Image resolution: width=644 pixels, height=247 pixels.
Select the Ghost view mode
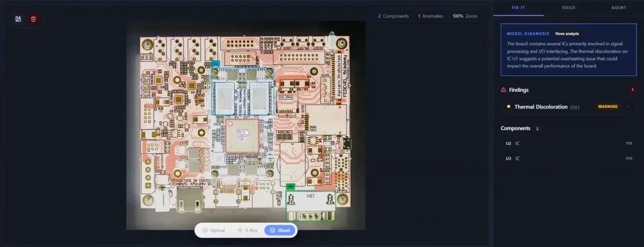[280, 230]
